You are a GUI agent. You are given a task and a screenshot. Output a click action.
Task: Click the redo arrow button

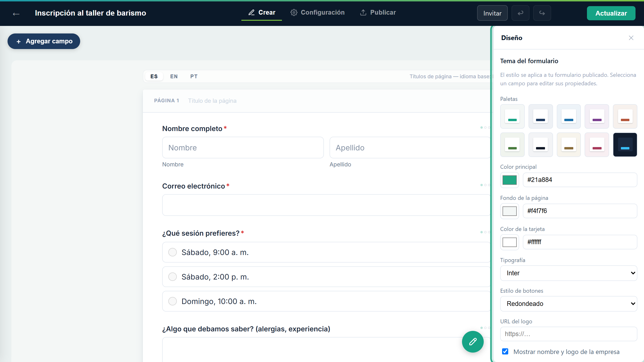(542, 13)
